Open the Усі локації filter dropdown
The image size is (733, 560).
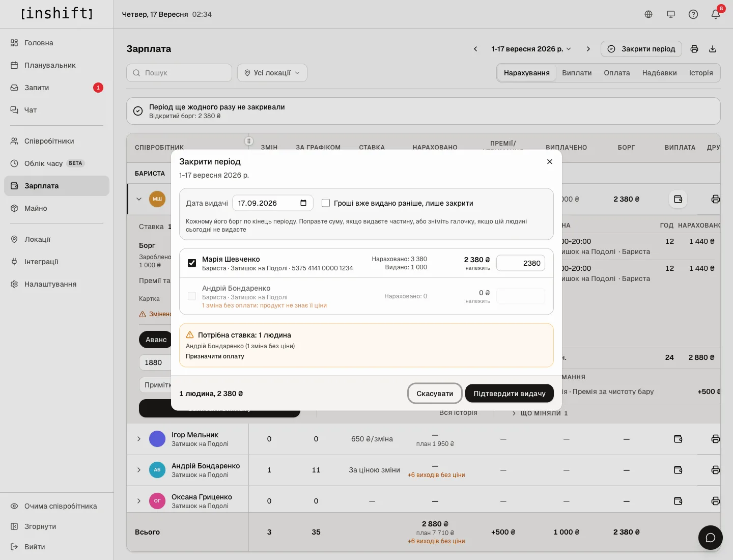click(x=272, y=73)
